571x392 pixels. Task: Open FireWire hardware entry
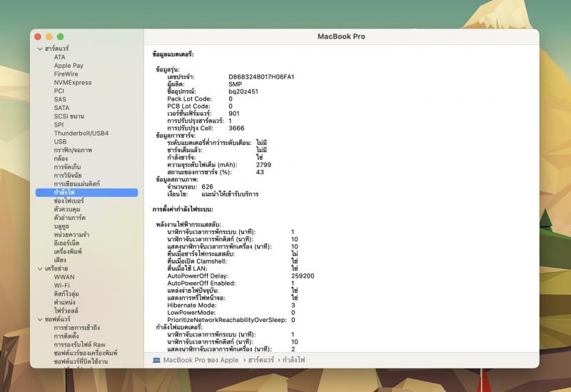[x=66, y=74]
